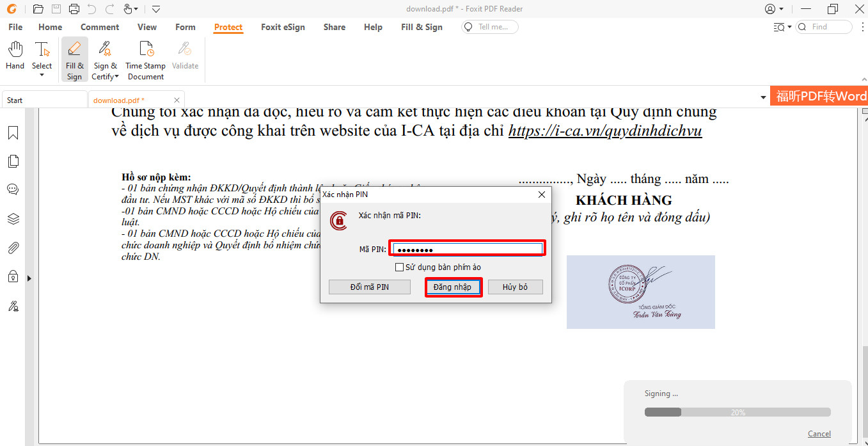The height and width of the screenshot is (446, 868).
Task: Select Time Stamp Document tool
Action: (145, 59)
